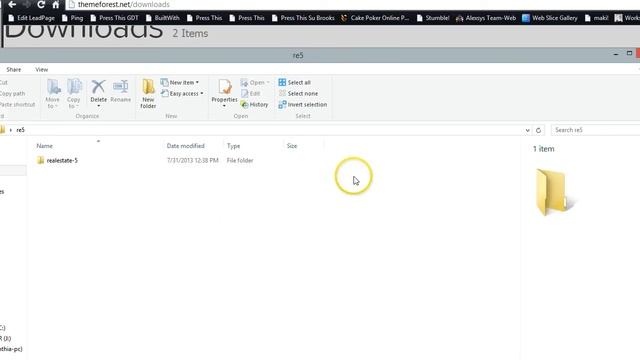Open the Easy access dropdown
The width and height of the screenshot is (640, 360).
(182, 93)
